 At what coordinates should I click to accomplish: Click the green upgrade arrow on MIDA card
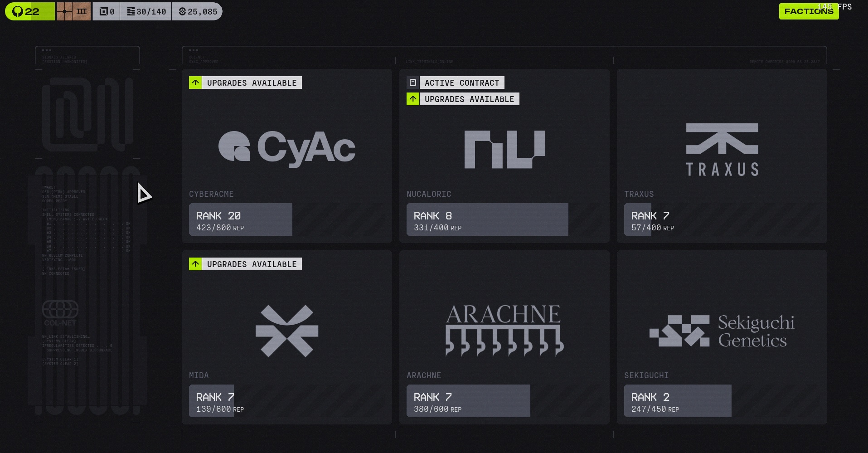click(195, 264)
